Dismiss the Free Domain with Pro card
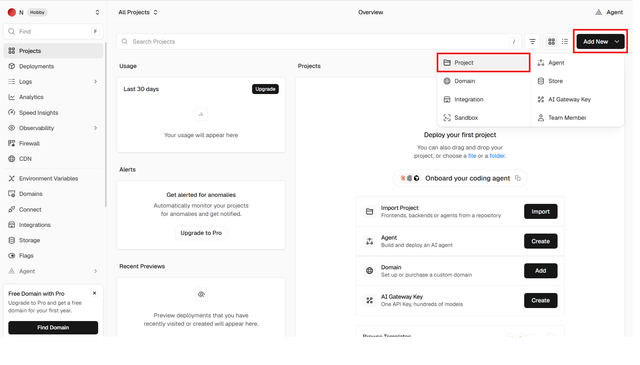Screen dimensions: 640x365 click(94, 293)
